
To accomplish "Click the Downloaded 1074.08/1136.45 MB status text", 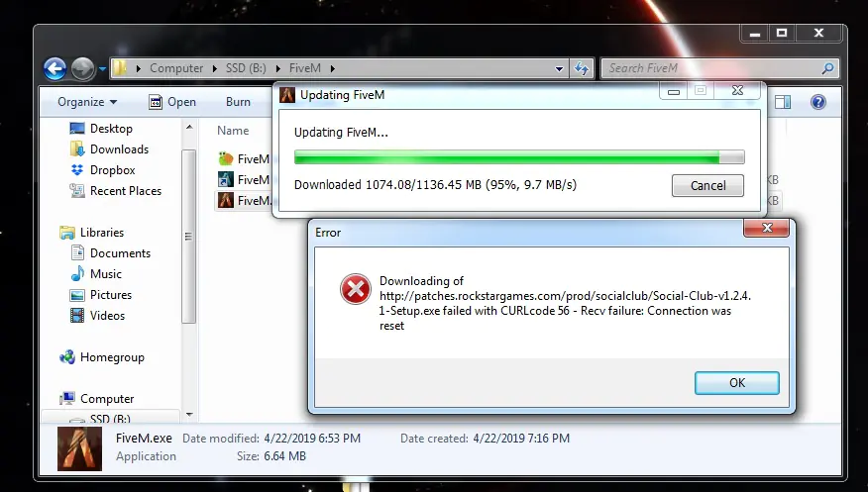I will pyautogui.click(x=435, y=185).
